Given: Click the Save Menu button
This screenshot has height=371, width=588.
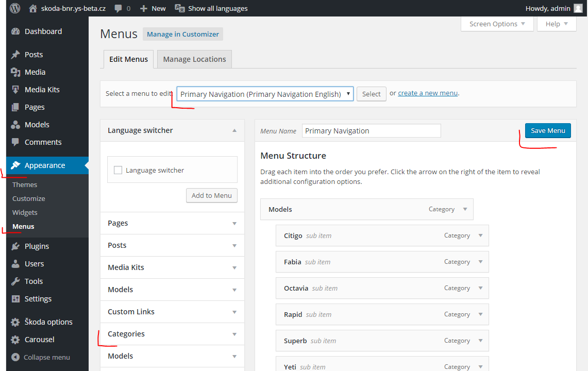Looking at the screenshot, I should [548, 130].
